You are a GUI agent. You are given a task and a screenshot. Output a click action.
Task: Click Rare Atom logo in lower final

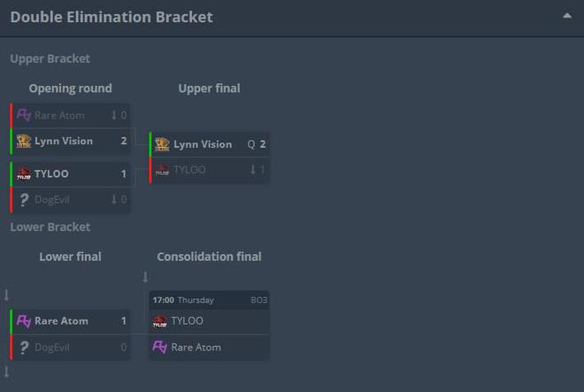pyautogui.click(x=24, y=321)
